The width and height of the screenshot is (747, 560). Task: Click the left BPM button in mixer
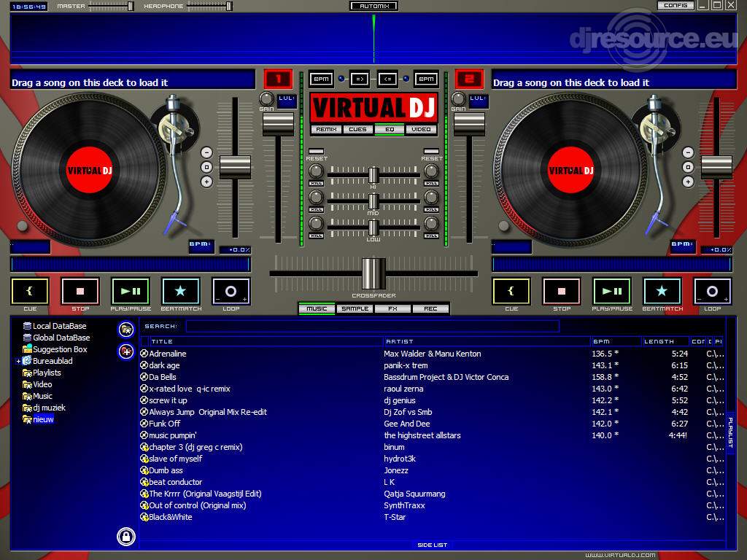coord(321,79)
